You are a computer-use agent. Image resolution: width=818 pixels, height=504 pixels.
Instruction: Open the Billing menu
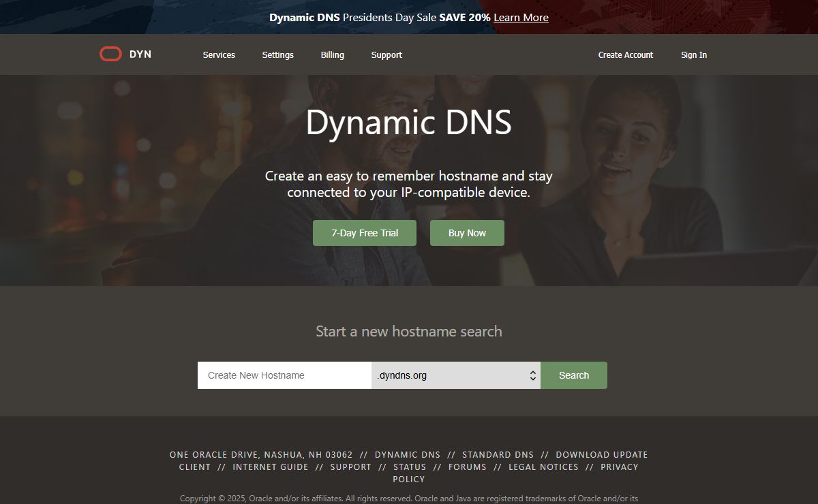pos(333,55)
